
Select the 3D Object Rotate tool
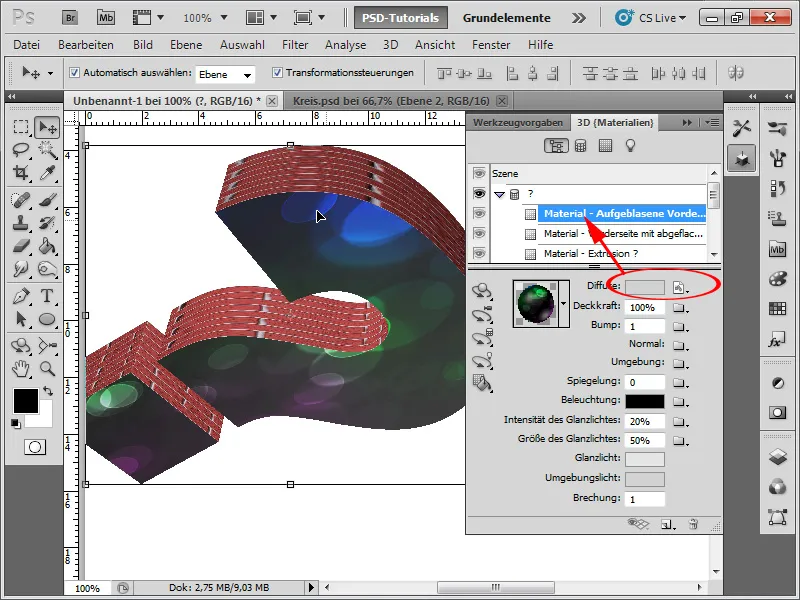[20, 345]
